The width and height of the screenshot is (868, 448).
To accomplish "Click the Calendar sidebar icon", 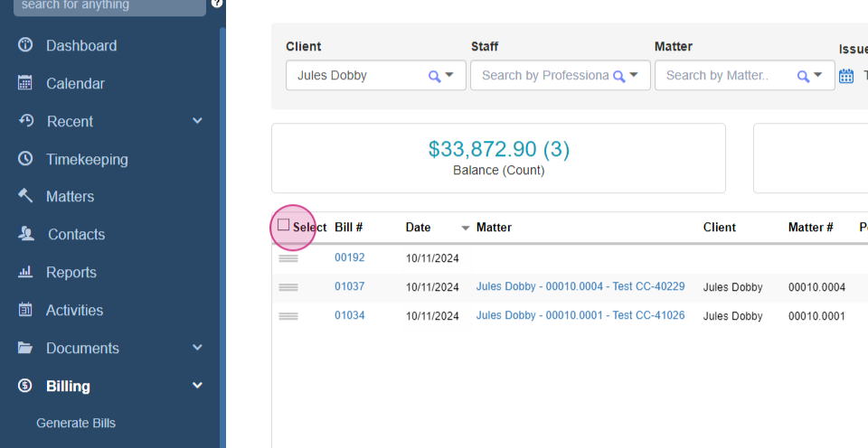I will [x=25, y=83].
